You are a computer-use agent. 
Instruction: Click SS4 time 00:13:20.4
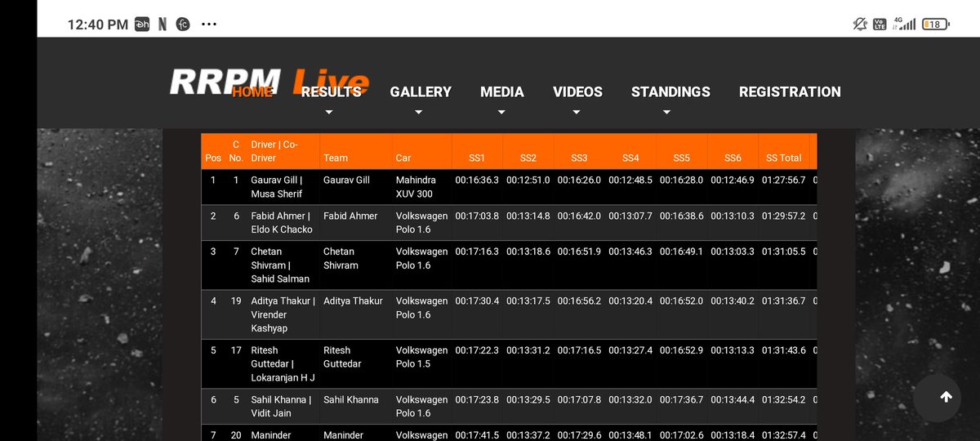(x=630, y=301)
